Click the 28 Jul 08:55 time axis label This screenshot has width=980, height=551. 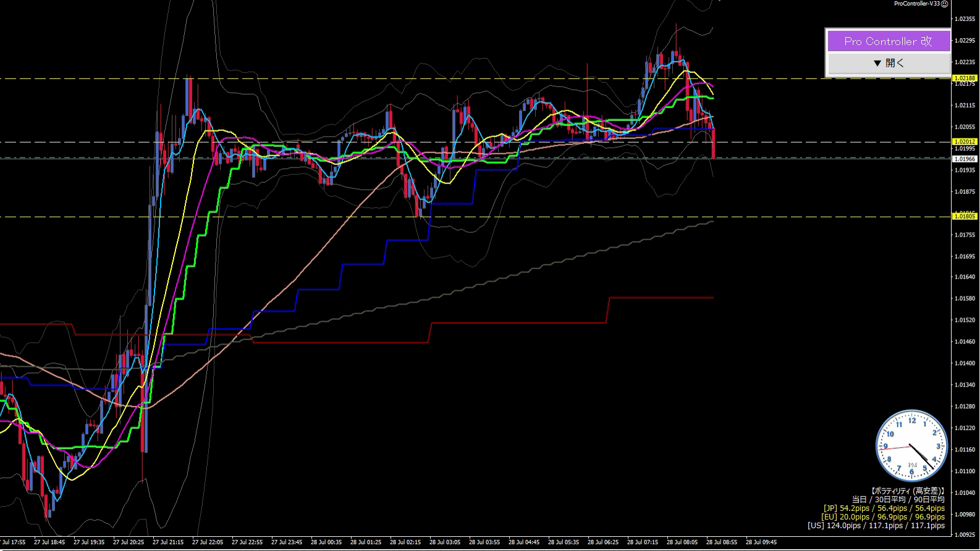[722, 542]
